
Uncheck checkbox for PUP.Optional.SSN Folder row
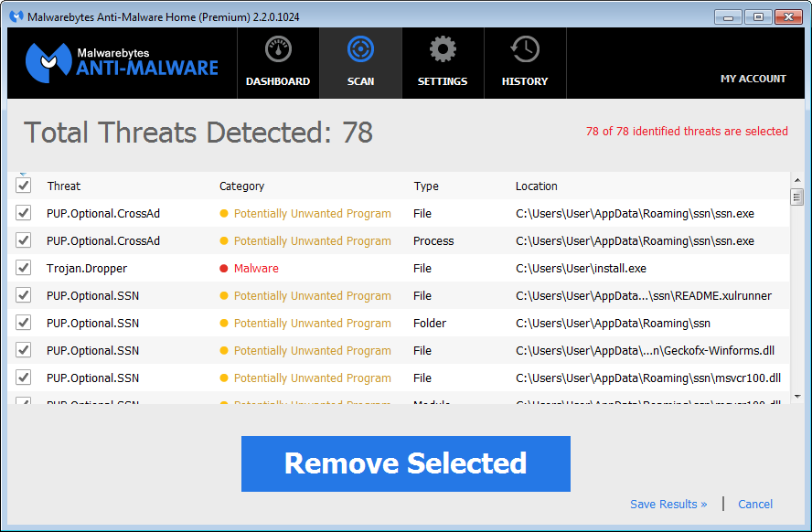[23, 323]
